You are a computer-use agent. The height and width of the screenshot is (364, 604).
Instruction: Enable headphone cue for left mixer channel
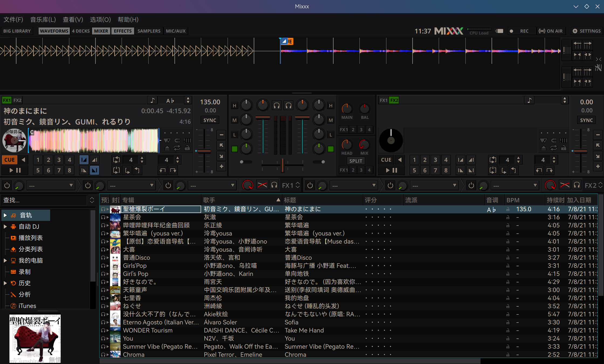[x=277, y=105]
